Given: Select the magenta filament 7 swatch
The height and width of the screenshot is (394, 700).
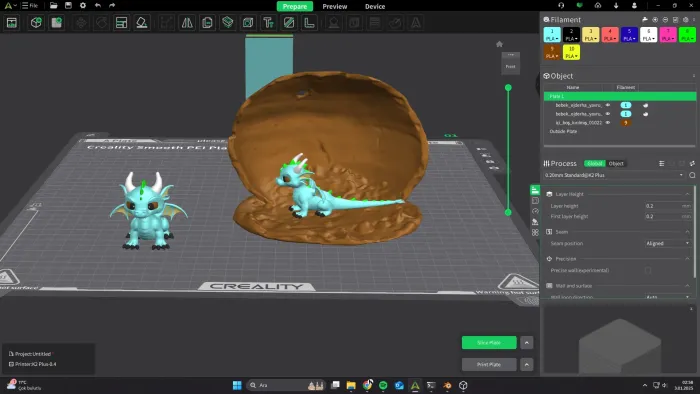Looking at the screenshot, I should [x=668, y=34].
